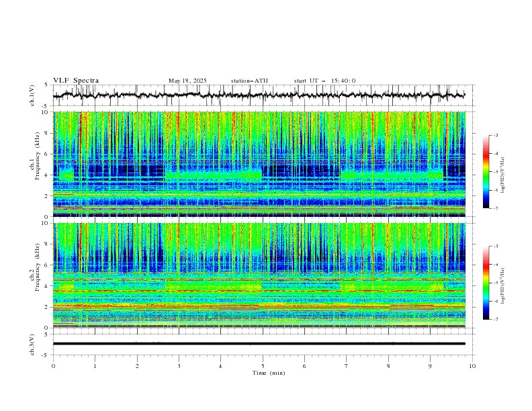
Task: Click the "Time (min)" axis label
Action: [x=269, y=373]
